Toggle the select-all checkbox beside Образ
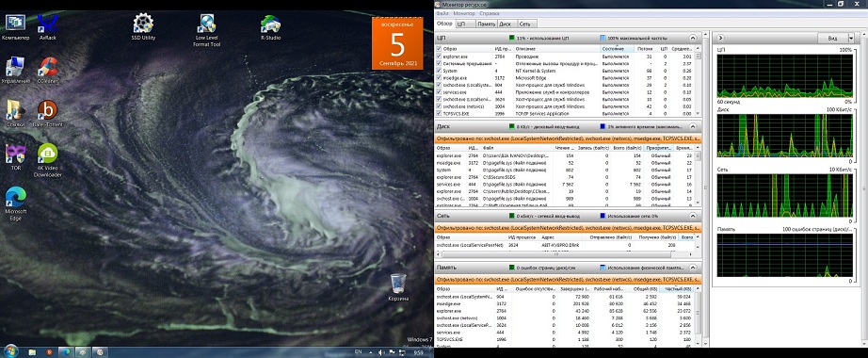This screenshot has width=868, height=358. tap(440, 49)
